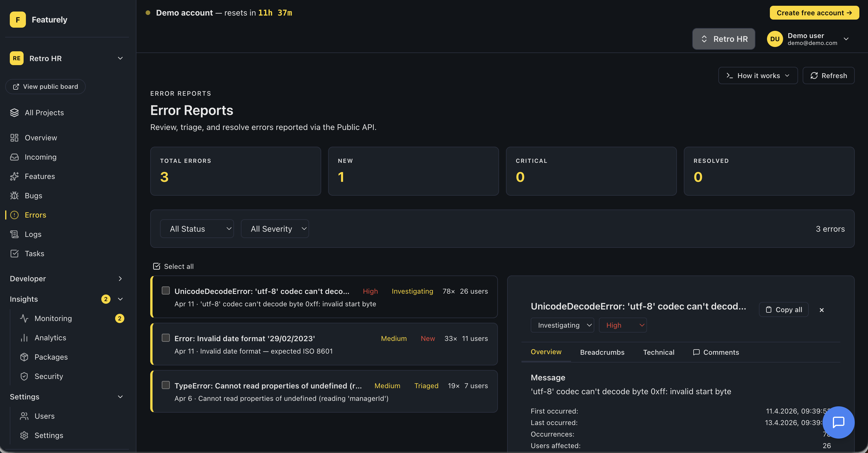
Task: Check the UnicodeDecodeError row checkbox
Action: [165, 290]
